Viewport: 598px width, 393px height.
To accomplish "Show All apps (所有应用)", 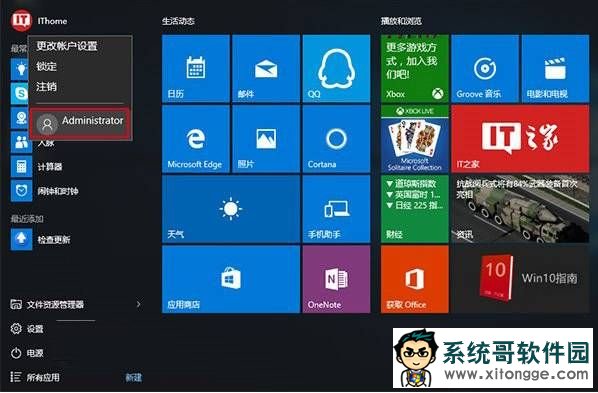I will click(x=35, y=377).
